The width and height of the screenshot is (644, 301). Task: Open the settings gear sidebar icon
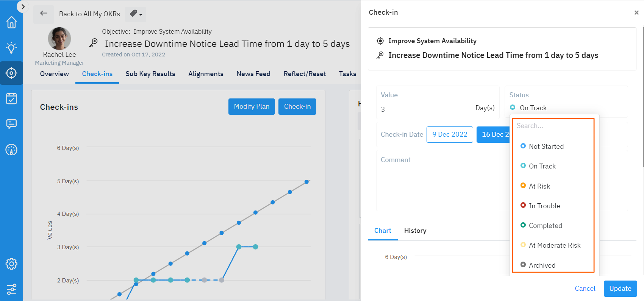(11, 264)
